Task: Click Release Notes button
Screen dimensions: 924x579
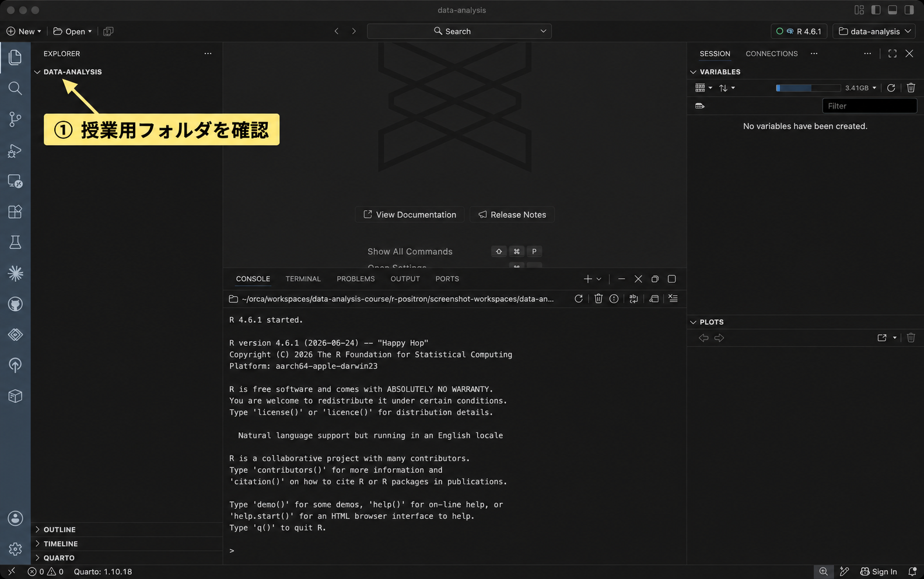Action: point(512,215)
